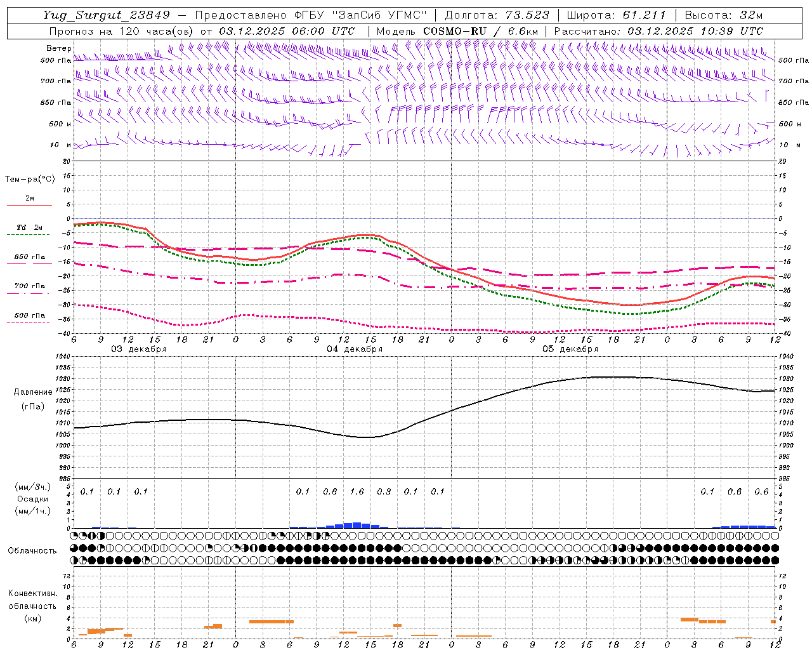Click the Облачность panel label
Viewport: 812px width, 650px height.
point(32,550)
